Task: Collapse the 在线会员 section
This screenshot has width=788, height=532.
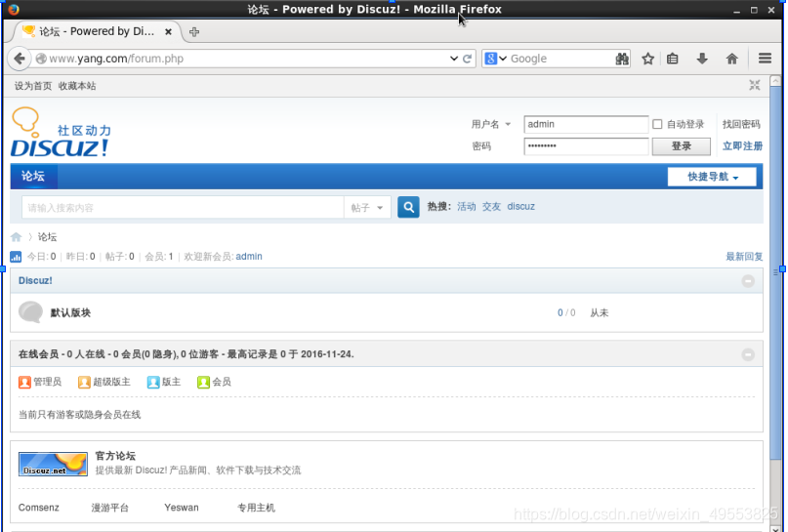Action: tap(748, 355)
